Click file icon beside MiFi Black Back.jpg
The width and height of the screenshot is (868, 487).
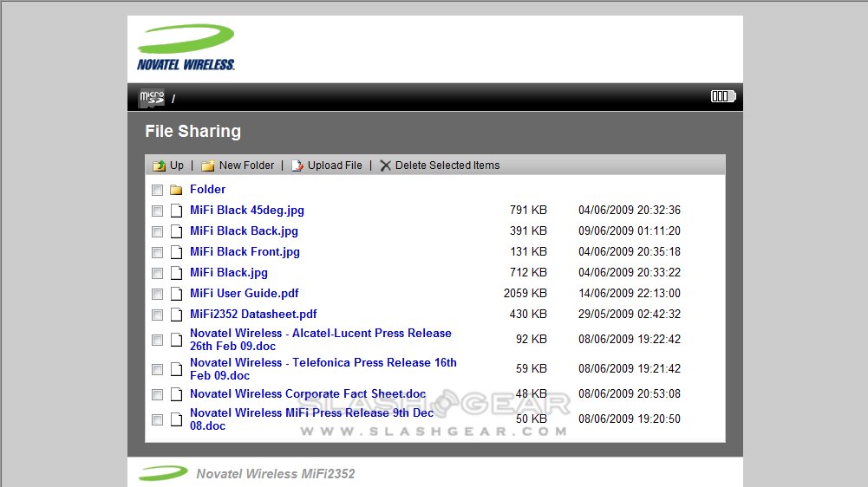click(176, 231)
